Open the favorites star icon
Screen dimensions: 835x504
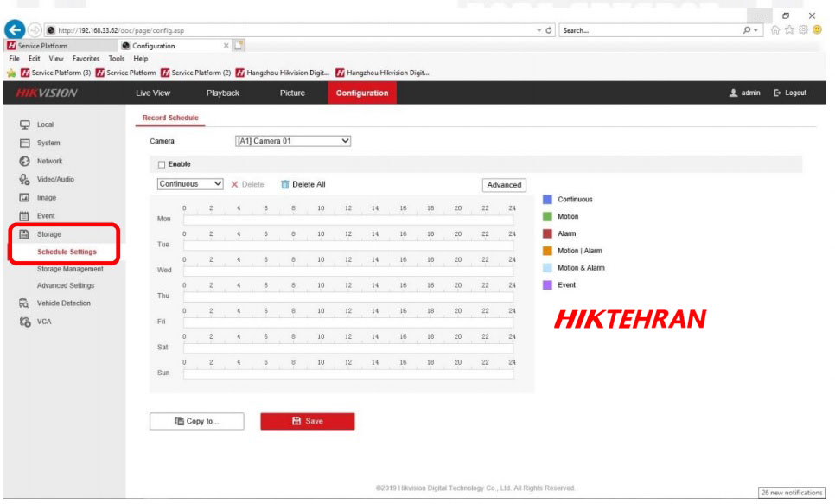789,30
